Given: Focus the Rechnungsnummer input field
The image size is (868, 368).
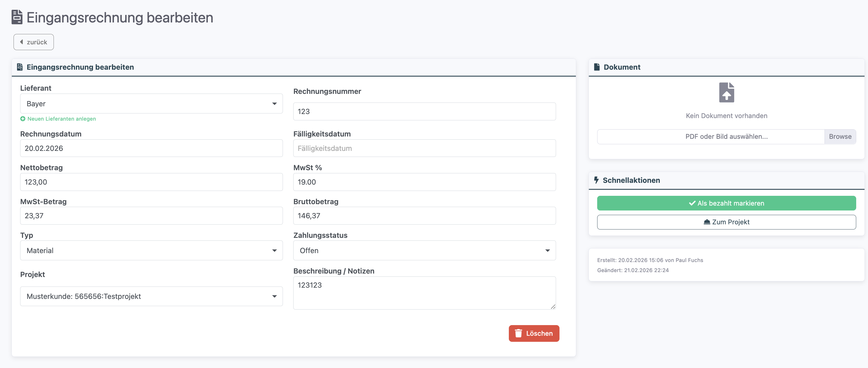Looking at the screenshot, I should click(424, 111).
